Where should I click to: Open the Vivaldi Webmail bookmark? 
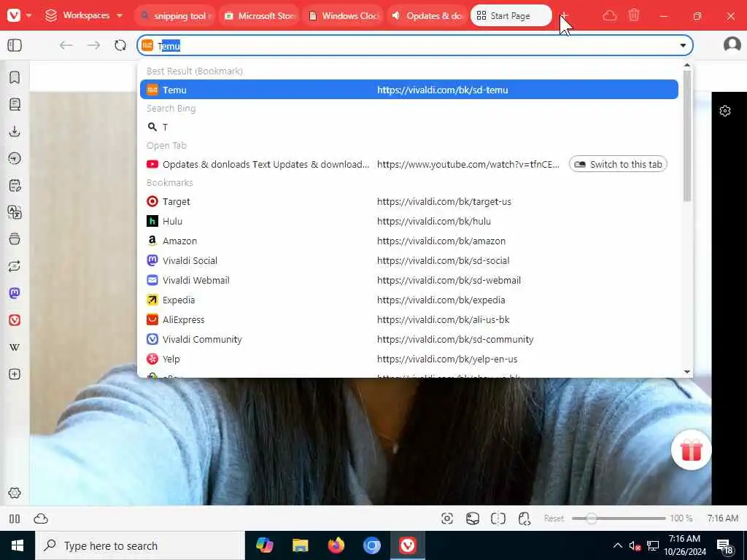point(409,280)
